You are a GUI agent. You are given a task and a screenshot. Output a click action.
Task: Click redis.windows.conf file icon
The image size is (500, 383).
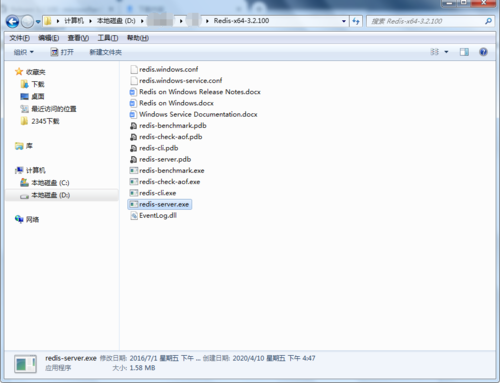pyautogui.click(x=133, y=69)
